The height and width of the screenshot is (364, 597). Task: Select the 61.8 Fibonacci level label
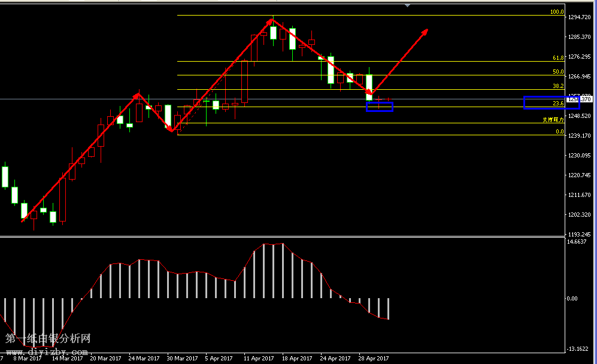tap(558, 58)
